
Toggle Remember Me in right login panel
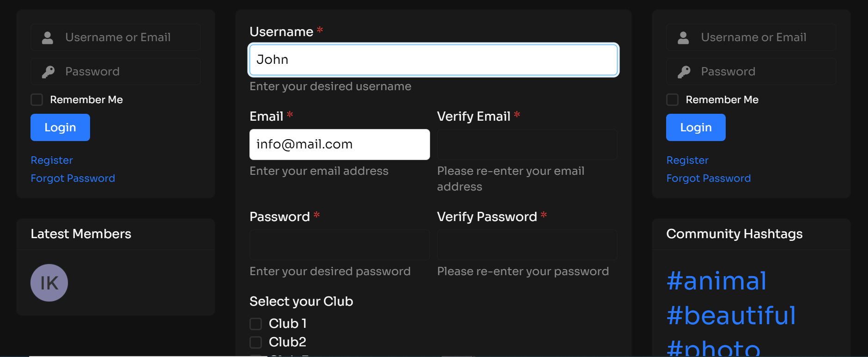pos(672,99)
